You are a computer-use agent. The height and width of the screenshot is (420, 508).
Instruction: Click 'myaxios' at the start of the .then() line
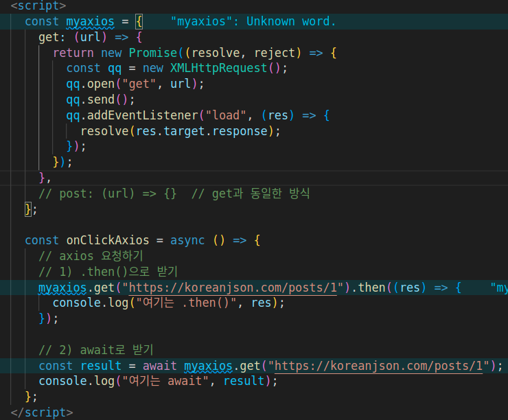coord(62,288)
